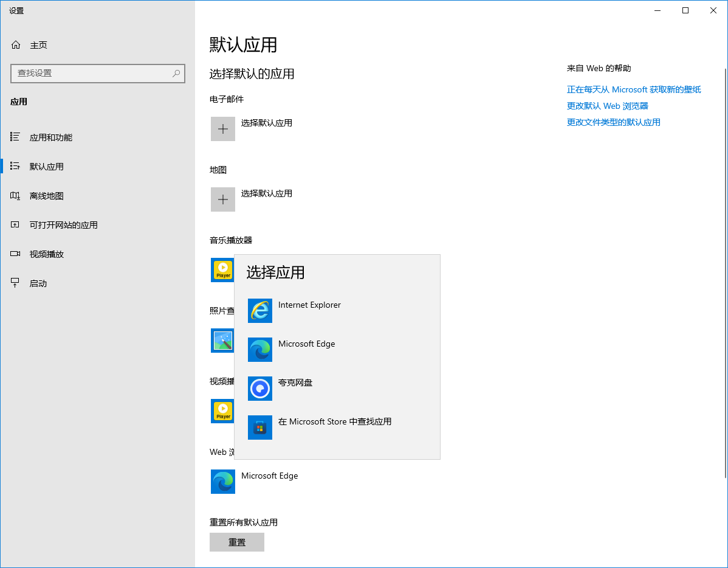Open Microsoft Store search icon in popup
Viewport: 728px width, 568px height.
[260, 427]
